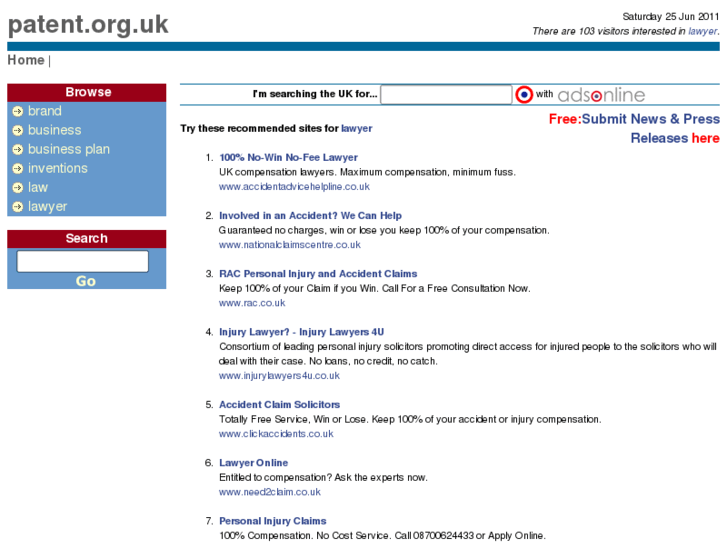Click 'Guaranteed no charges' description text
The height and width of the screenshot is (545, 727).
pyautogui.click(x=384, y=231)
